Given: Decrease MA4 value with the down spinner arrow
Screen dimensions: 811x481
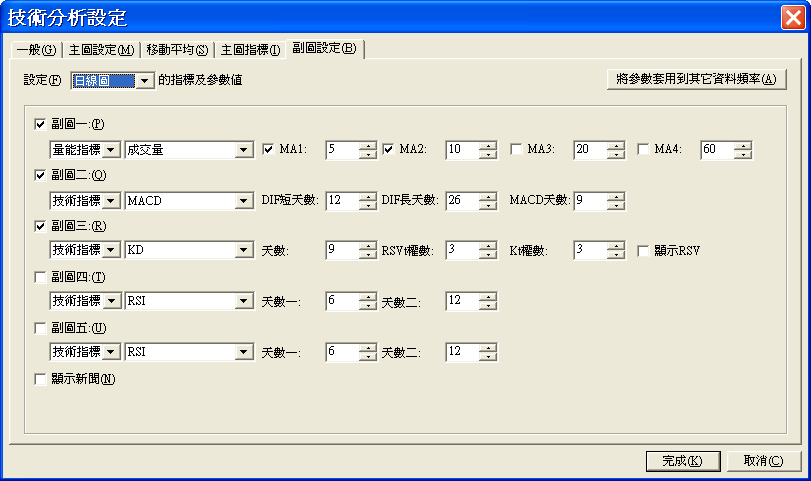Looking at the screenshot, I should 743,155.
